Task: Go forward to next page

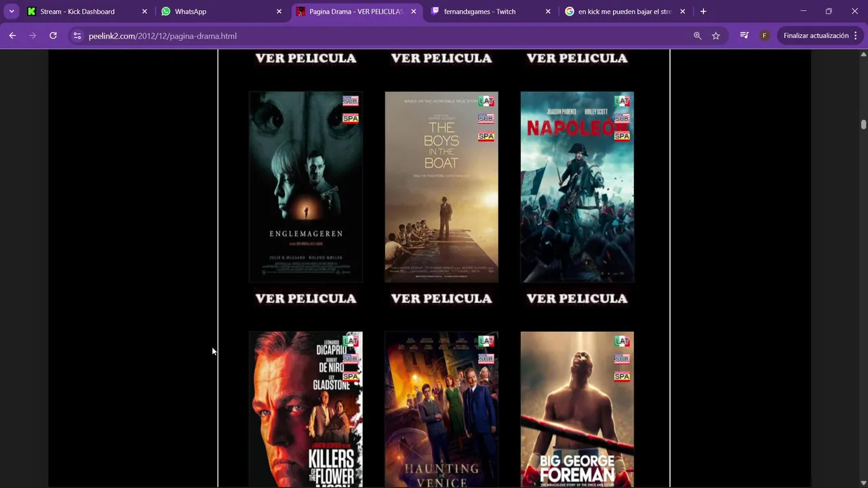Action: [x=33, y=36]
